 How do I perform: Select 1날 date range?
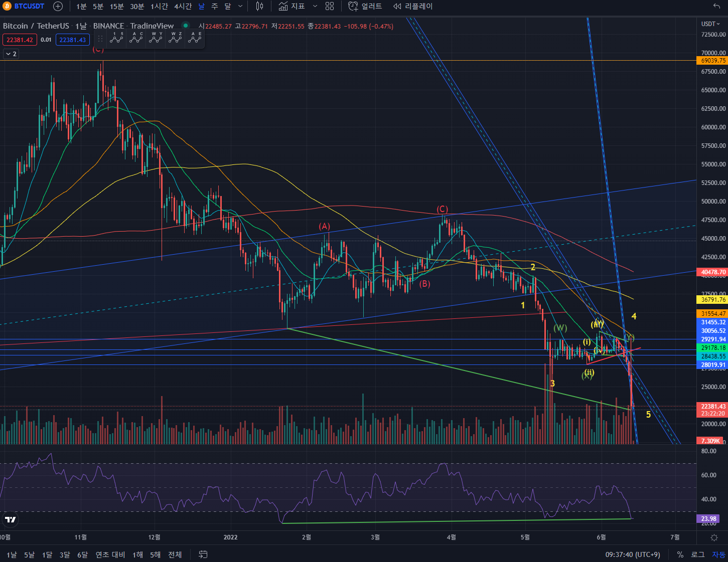point(12,554)
